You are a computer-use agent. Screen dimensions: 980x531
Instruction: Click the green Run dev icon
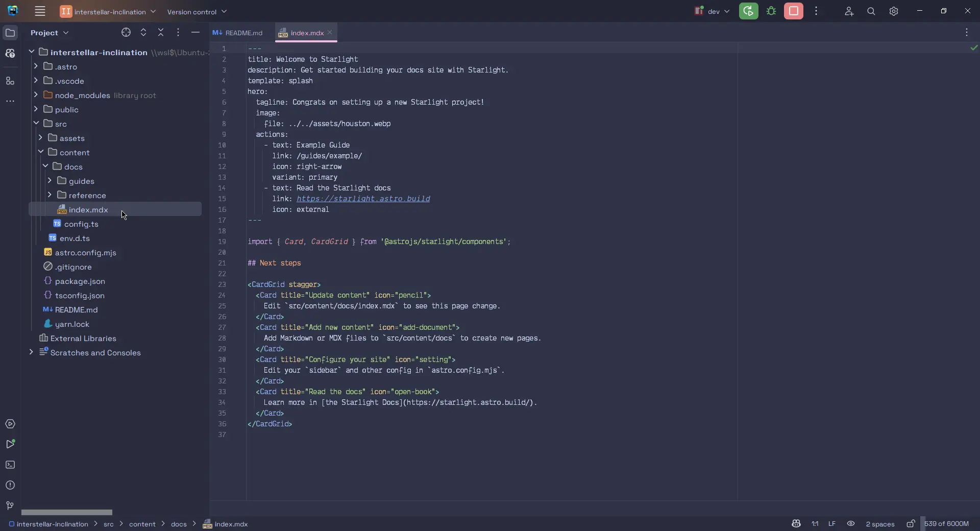748,11
